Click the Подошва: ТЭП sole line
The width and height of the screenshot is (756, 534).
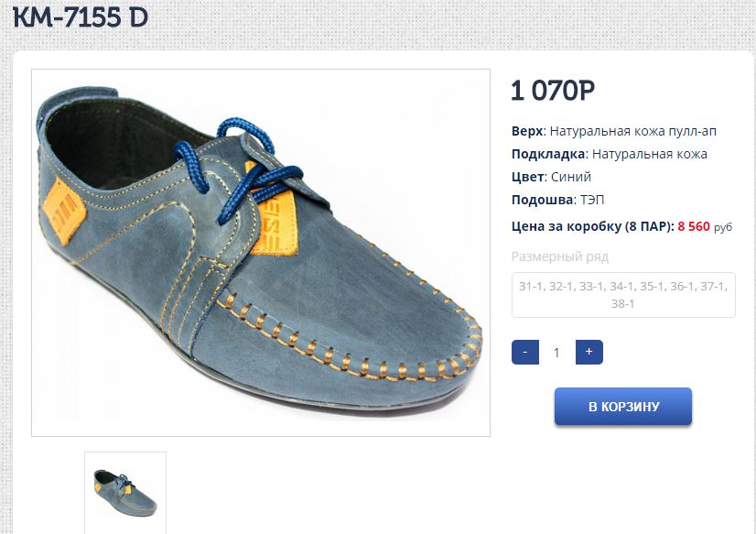click(x=557, y=200)
